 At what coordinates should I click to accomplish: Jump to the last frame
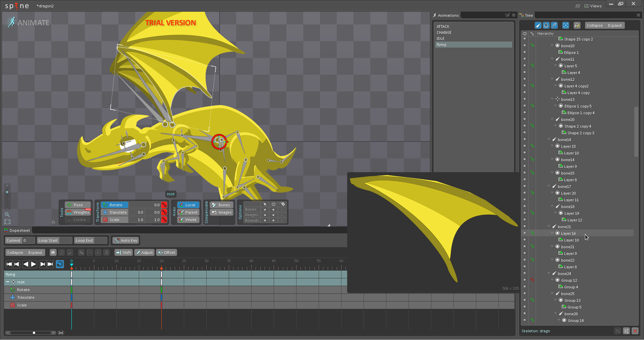pyautogui.click(x=50, y=264)
